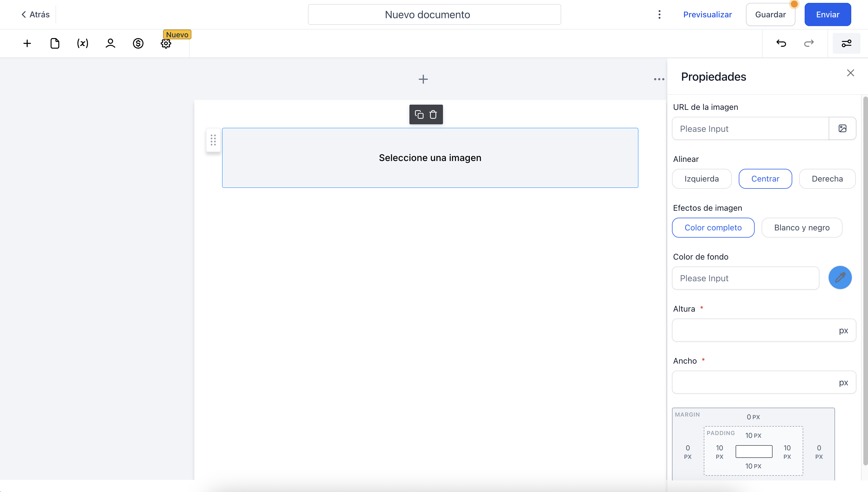
Task: Open the horizontal ellipsis options menu
Action: (x=659, y=79)
